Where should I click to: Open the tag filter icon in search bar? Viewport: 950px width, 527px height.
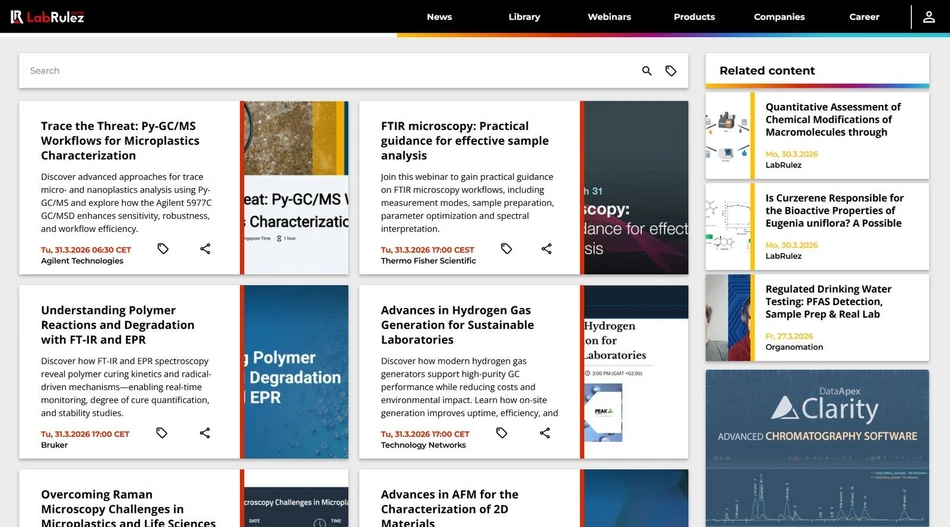pos(671,71)
